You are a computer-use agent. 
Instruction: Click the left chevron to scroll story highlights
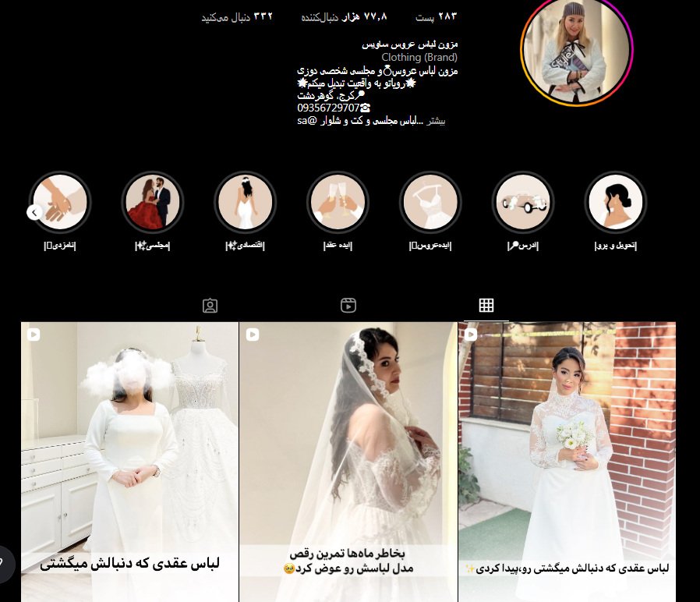coord(34,211)
